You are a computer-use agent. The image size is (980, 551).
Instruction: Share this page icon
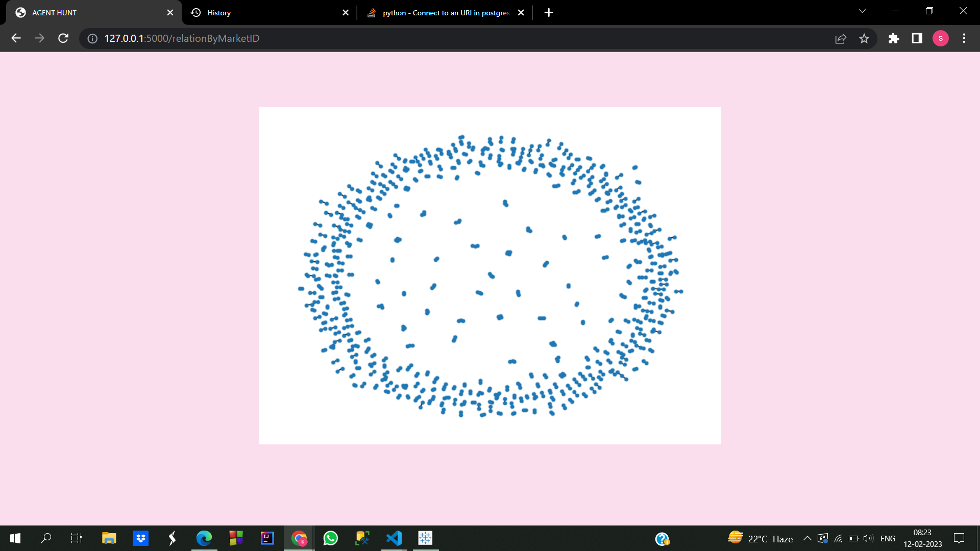pyautogui.click(x=841, y=38)
